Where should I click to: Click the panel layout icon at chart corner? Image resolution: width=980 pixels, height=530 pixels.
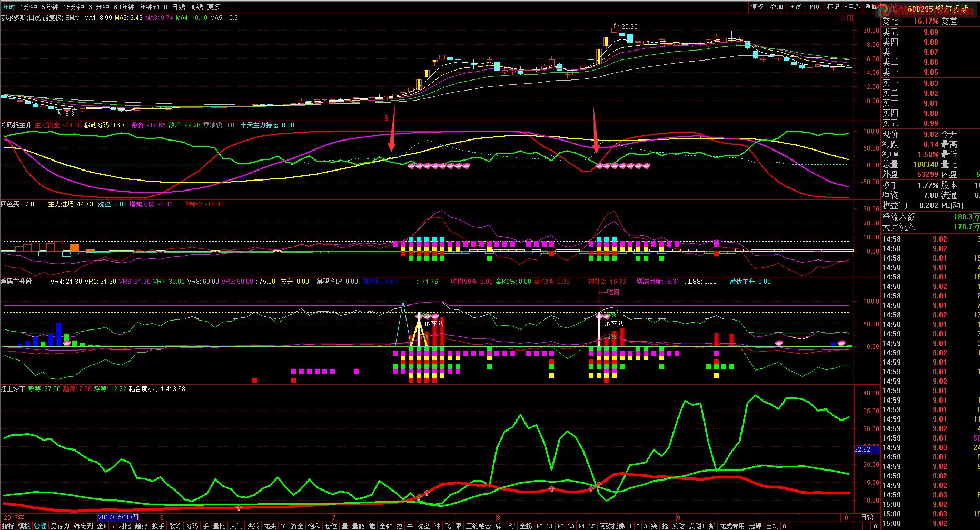click(x=849, y=18)
